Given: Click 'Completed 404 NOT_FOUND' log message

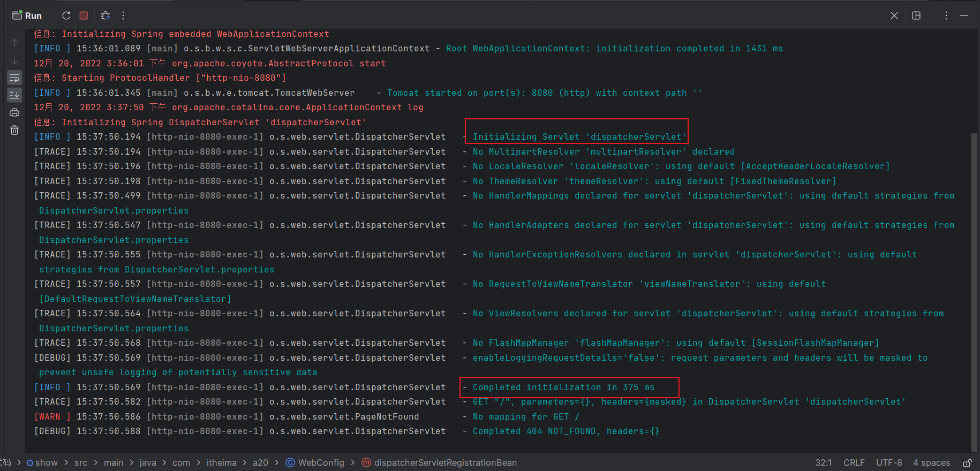Looking at the screenshot, I should pyautogui.click(x=566, y=431).
